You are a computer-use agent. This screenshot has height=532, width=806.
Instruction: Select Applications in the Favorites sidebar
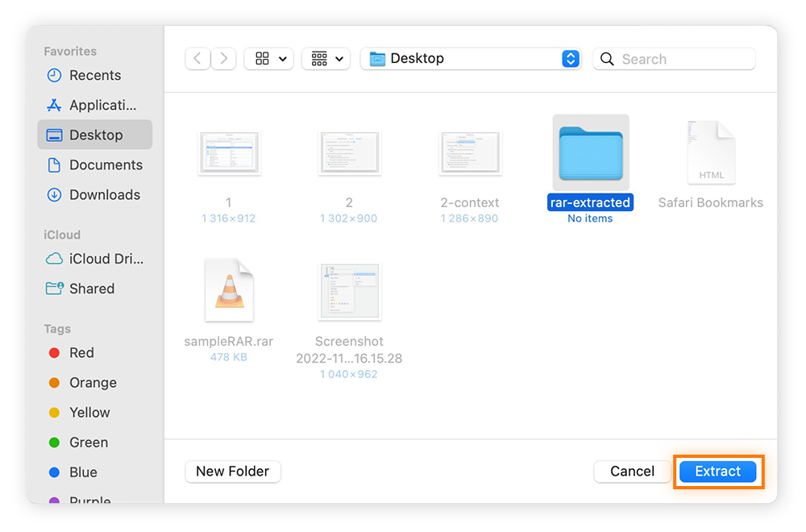click(x=97, y=105)
